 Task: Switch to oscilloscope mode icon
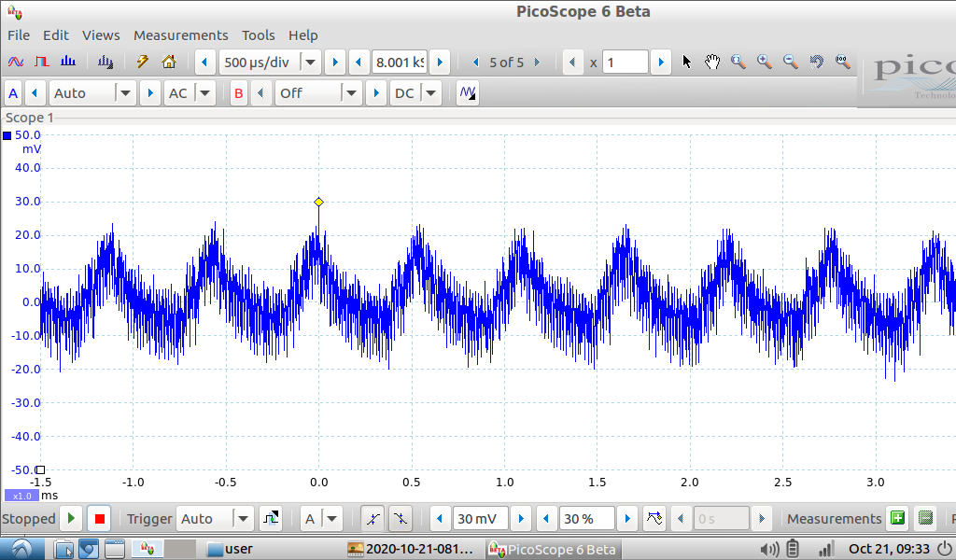pos(15,63)
